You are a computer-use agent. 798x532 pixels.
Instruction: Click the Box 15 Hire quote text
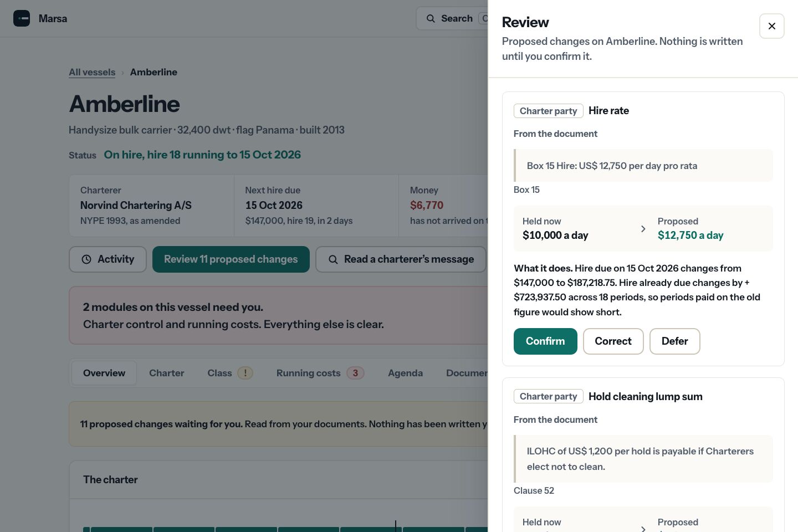[x=612, y=166]
